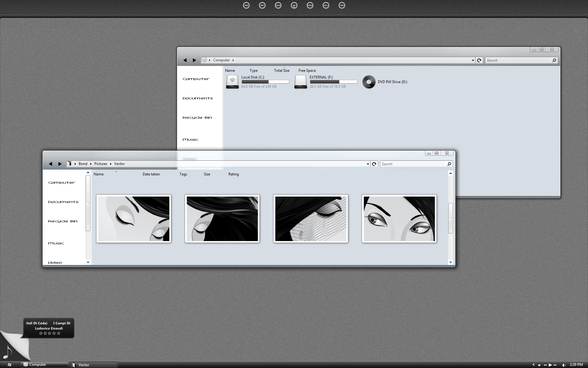Viewport: 588px width, 368px height.
Task: Refresh the Vector folder window
Action: [x=374, y=164]
